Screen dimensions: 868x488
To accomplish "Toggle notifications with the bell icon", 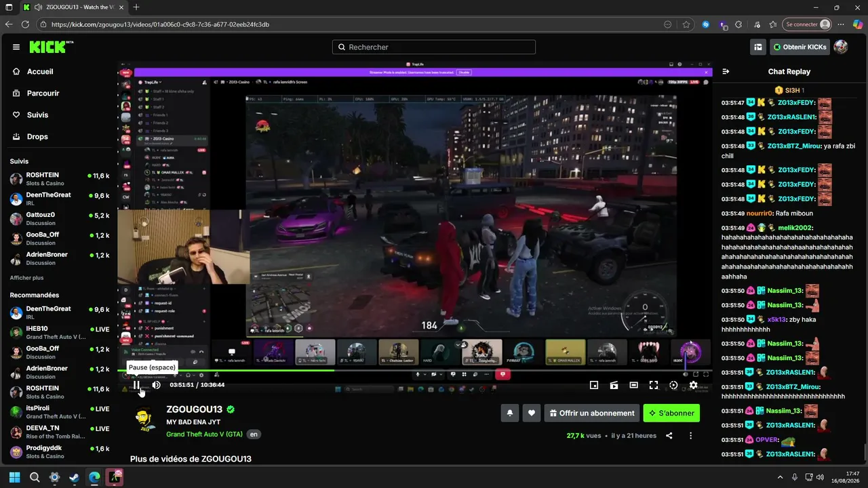I will click(510, 413).
